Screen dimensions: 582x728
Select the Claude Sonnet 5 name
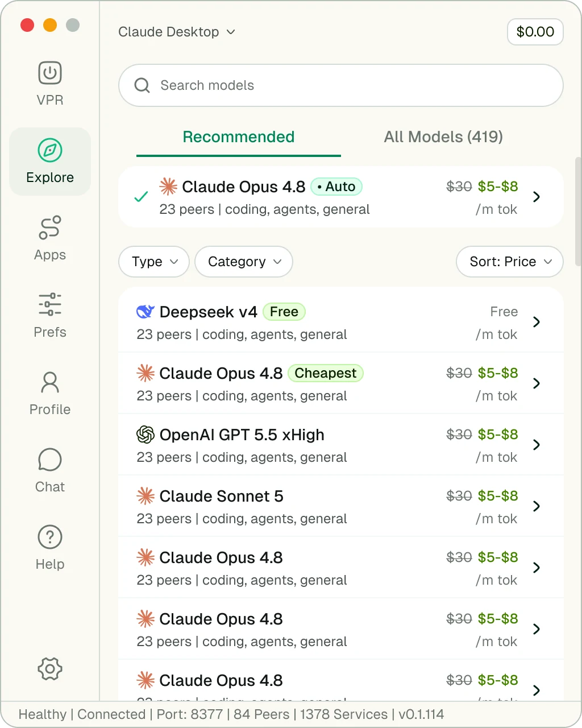222,496
